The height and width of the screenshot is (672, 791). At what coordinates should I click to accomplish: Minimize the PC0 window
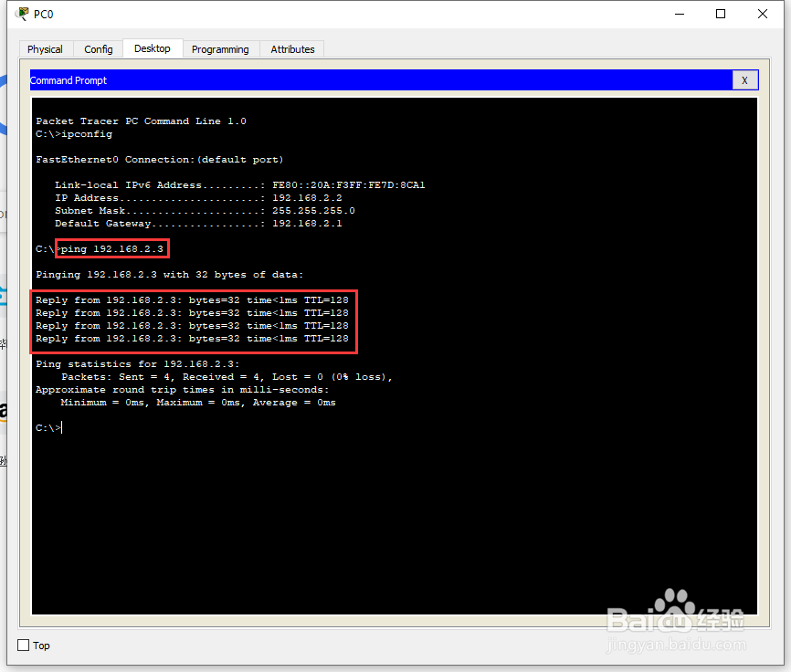point(680,14)
